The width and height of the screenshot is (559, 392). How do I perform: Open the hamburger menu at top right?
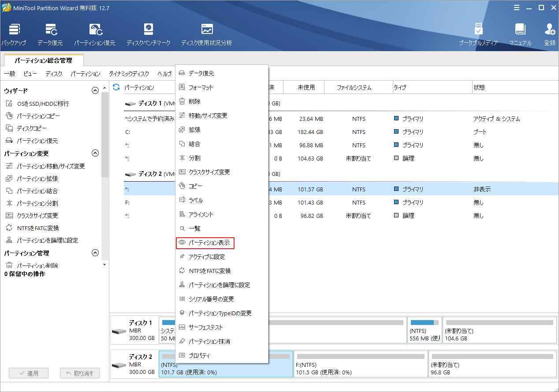pyautogui.click(x=517, y=7)
